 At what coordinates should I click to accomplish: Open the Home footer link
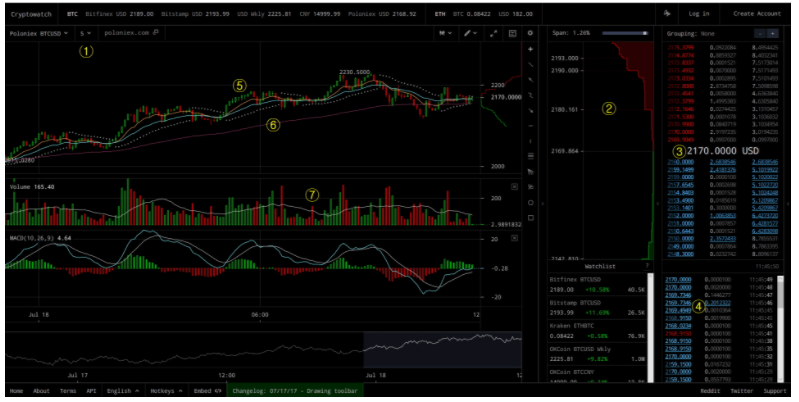[17, 391]
